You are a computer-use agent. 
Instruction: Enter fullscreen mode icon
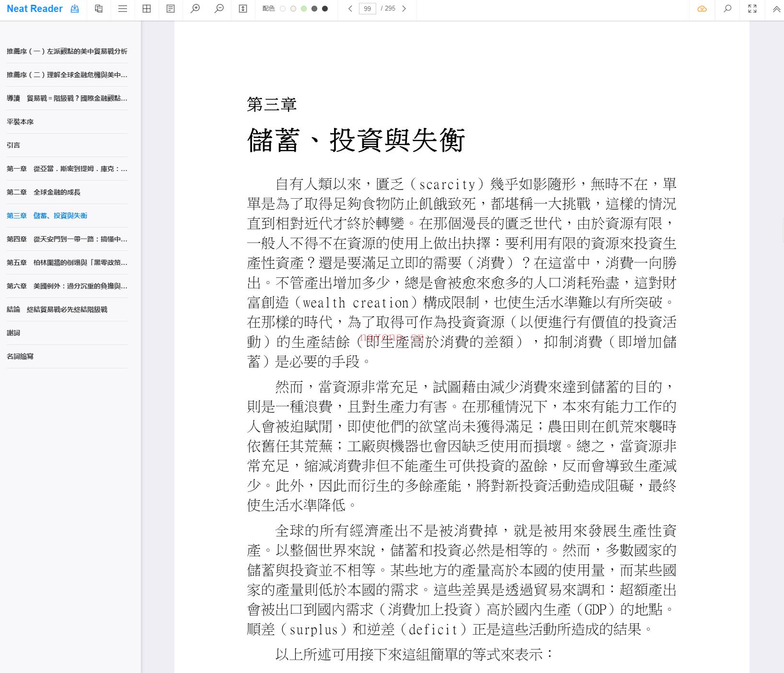point(752,9)
